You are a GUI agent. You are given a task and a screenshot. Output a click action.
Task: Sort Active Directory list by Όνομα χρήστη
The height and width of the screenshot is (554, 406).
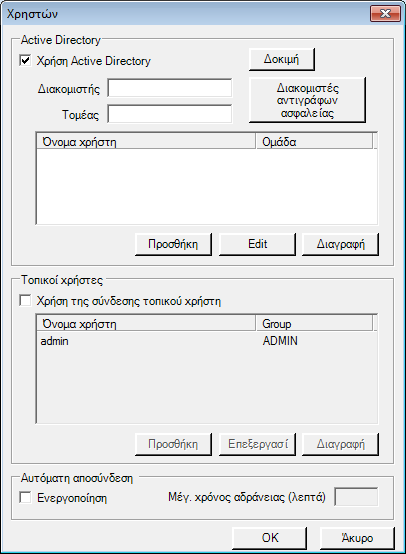(x=146, y=141)
